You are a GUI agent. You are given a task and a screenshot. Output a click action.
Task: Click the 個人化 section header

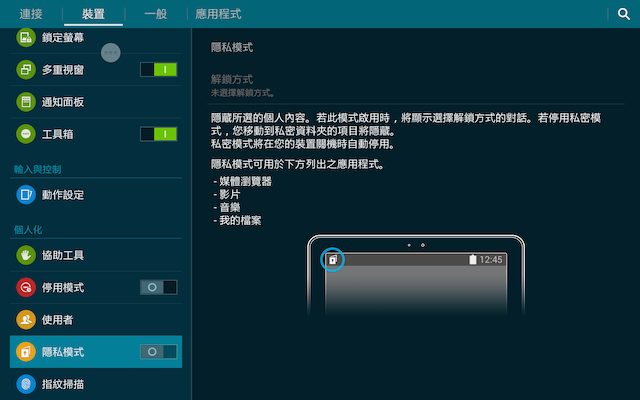(x=28, y=230)
